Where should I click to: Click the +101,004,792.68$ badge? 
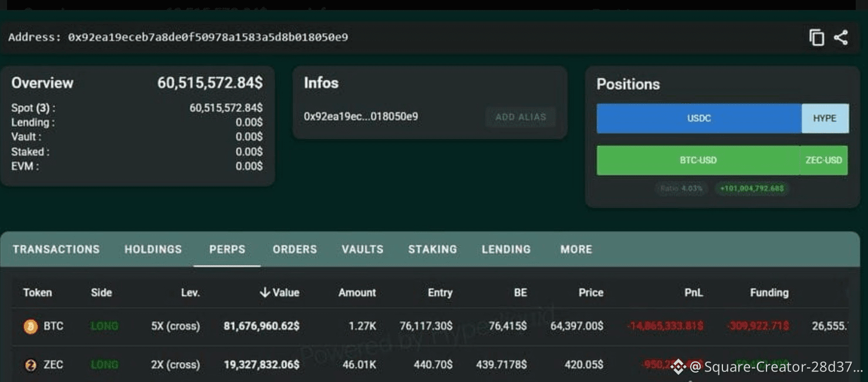pyautogui.click(x=752, y=188)
